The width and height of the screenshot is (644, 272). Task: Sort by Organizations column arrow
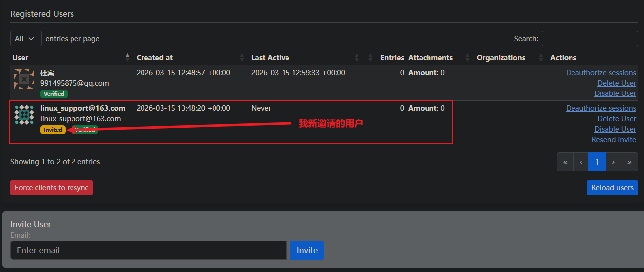541,58
